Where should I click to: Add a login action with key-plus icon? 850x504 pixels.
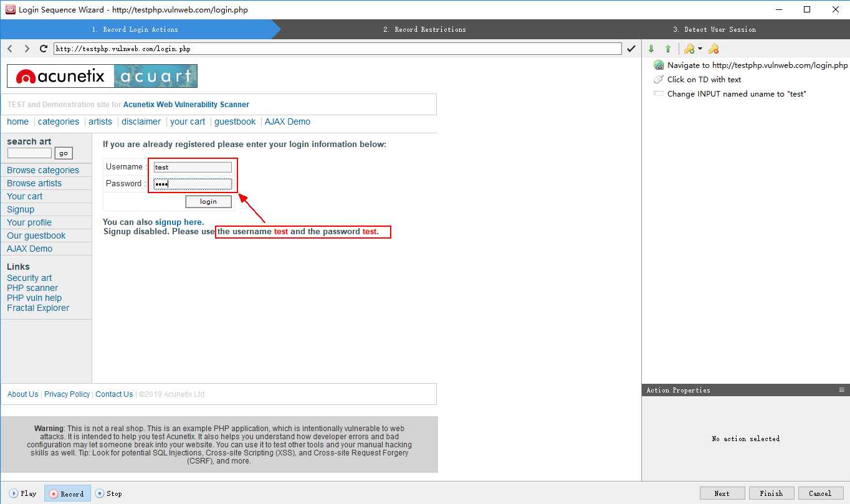(x=689, y=49)
